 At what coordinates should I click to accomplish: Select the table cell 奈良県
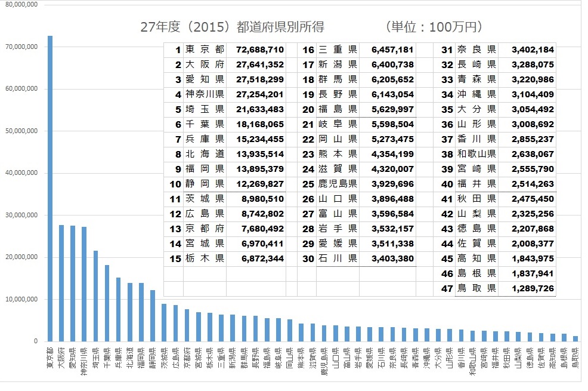[476, 50]
